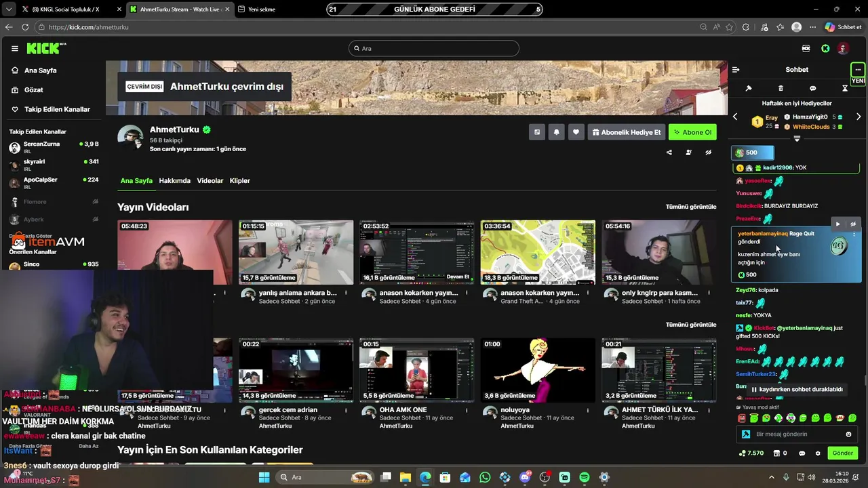Click the bell notification button for AhmetTurku

coord(556,132)
